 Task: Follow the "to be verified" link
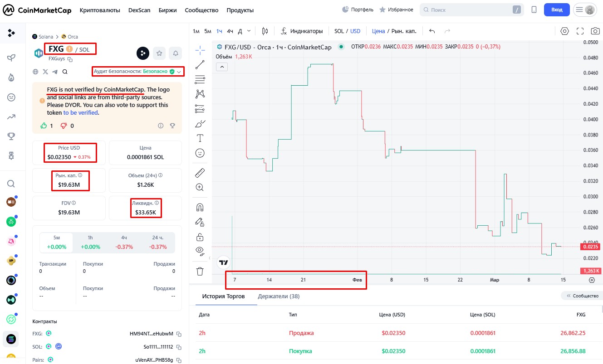(x=80, y=112)
